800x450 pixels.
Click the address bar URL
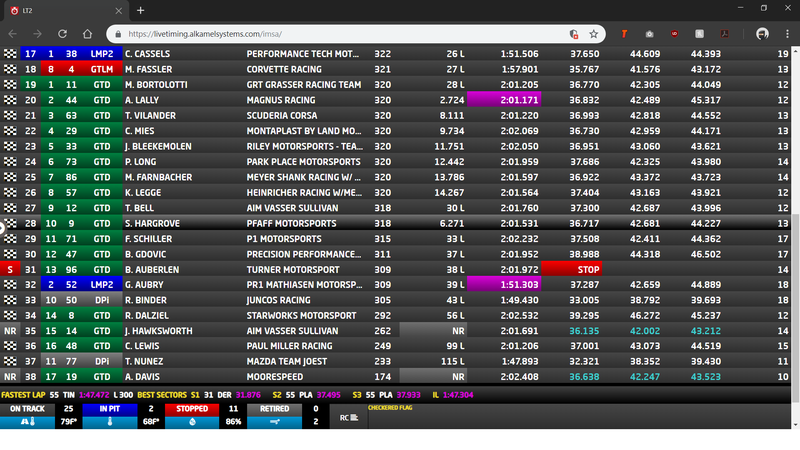[205, 34]
